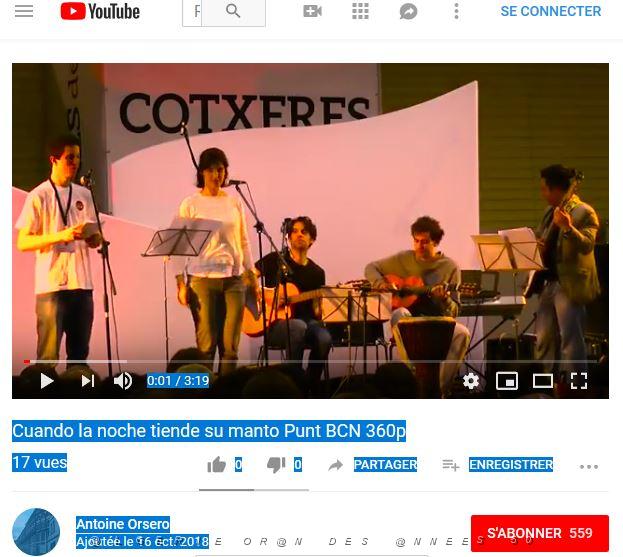Image resolution: width=623 pixels, height=557 pixels.
Task: Open Antoine Orsero channel avatar
Action: click(36, 532)
